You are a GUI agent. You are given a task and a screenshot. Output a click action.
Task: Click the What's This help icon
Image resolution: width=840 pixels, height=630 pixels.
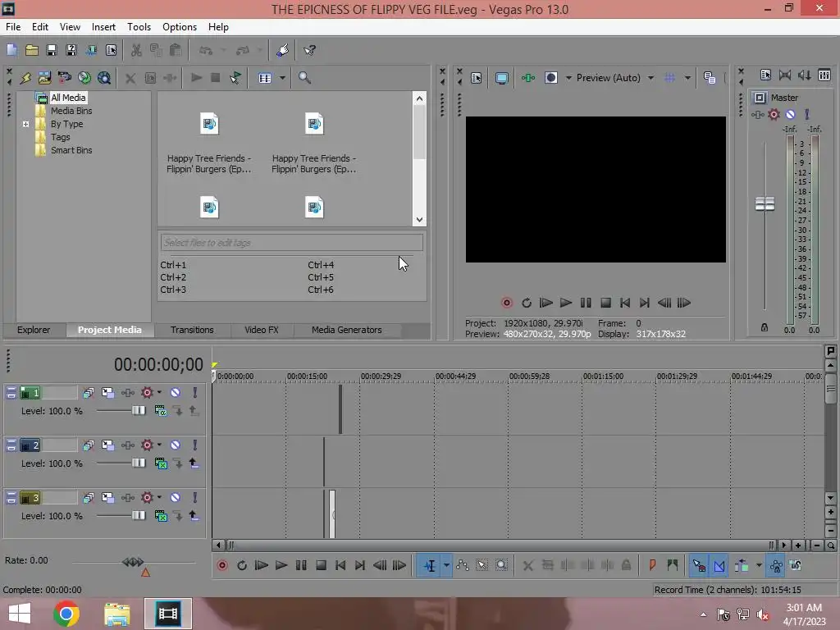pyautogui.click(x=309, y=50)
